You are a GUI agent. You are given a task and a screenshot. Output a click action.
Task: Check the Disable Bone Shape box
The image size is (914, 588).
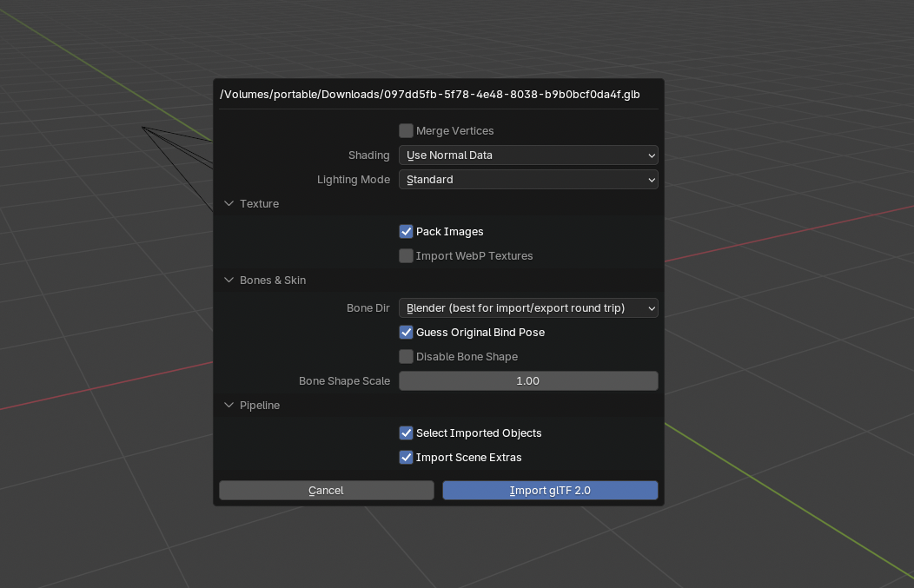(x=406, y=357)
